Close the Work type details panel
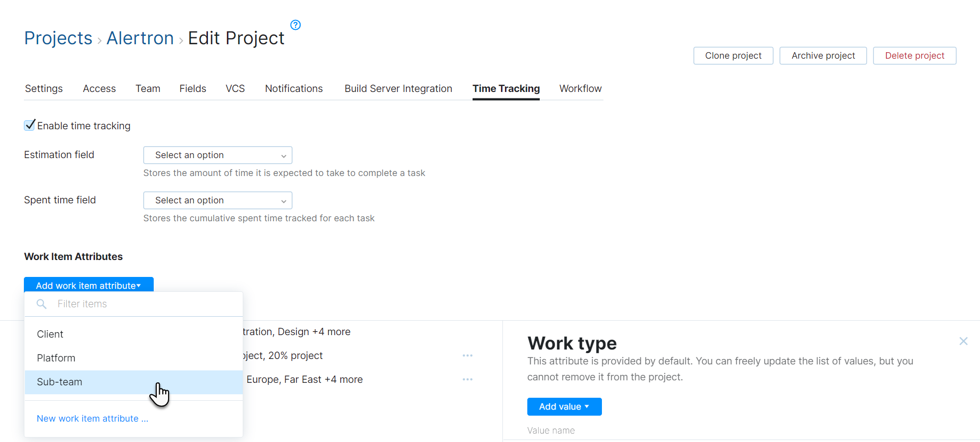Screen dimensions: 980x442 [964, 341]
